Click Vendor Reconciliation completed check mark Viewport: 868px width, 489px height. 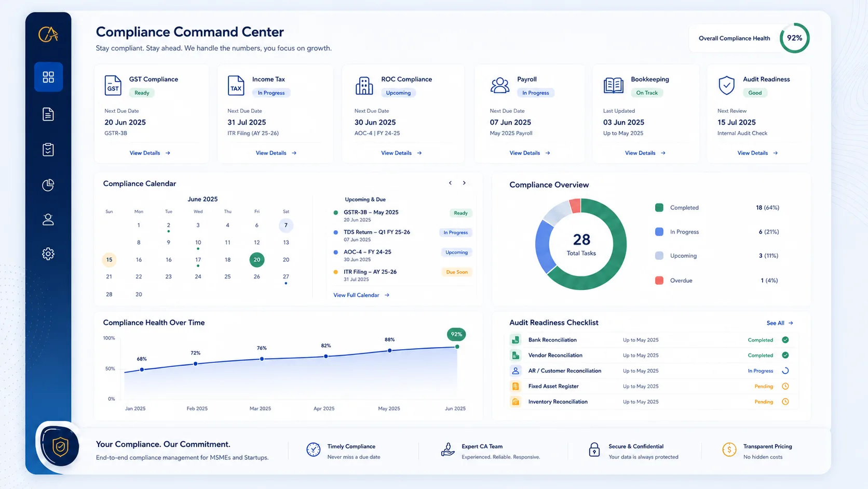pyautogui.click(x=785, y=355)
